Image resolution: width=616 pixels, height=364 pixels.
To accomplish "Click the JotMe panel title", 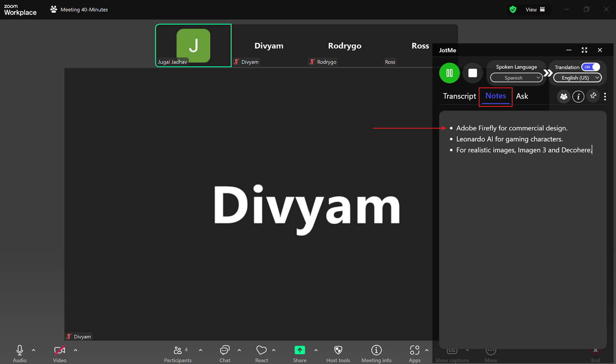I will click(447, 50).
